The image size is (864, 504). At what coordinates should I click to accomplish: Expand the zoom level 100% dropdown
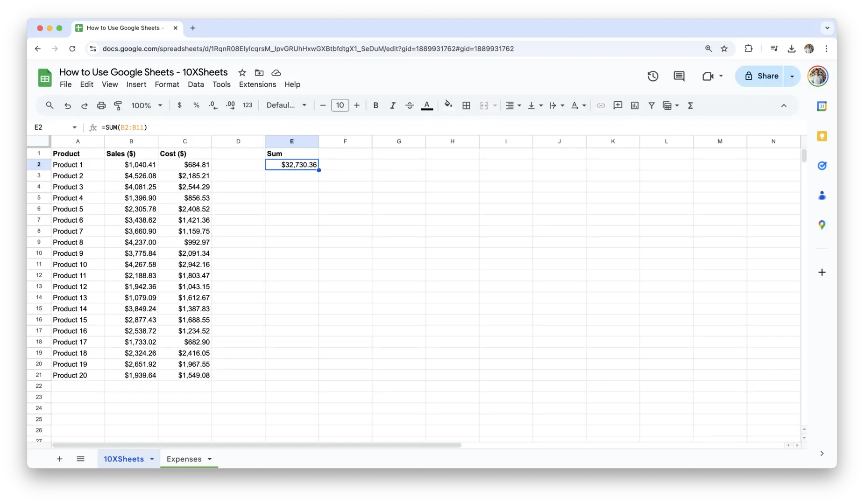coord(147,105)
